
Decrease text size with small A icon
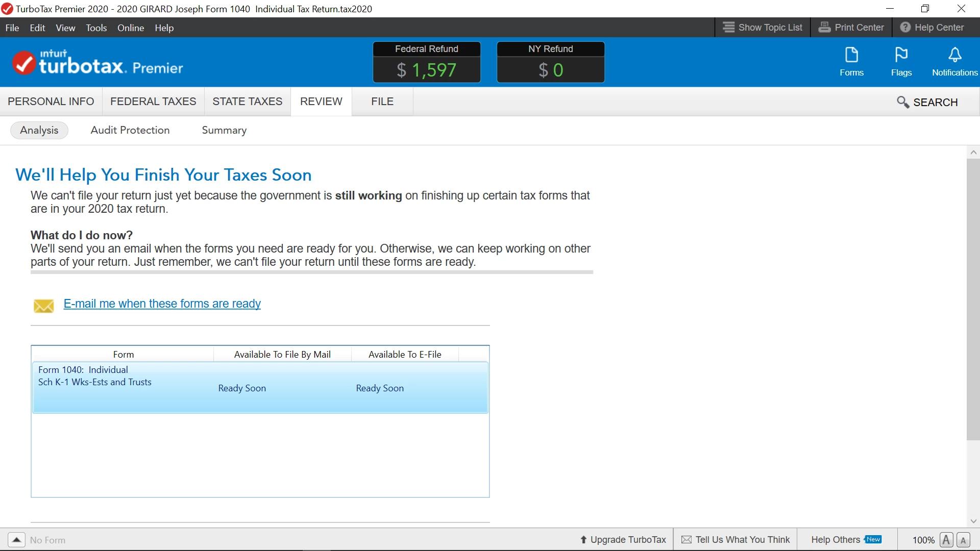(x=963, y=540)
